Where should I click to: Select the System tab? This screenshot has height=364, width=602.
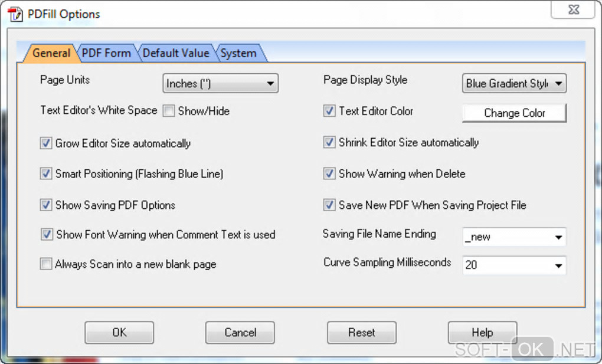coord(238,53)
